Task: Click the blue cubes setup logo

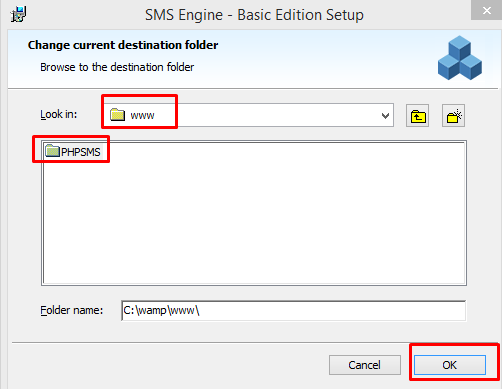Action: 460,58
